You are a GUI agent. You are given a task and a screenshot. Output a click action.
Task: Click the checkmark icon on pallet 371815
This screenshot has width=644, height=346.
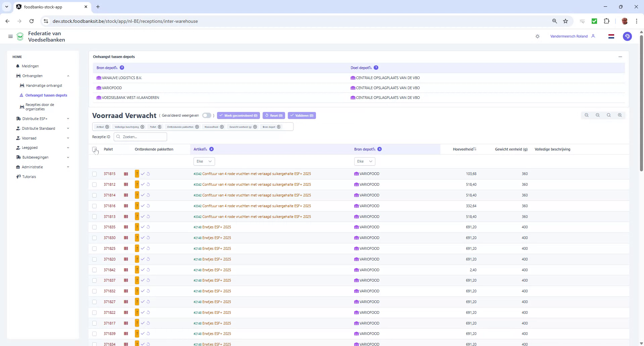(143, 174)
